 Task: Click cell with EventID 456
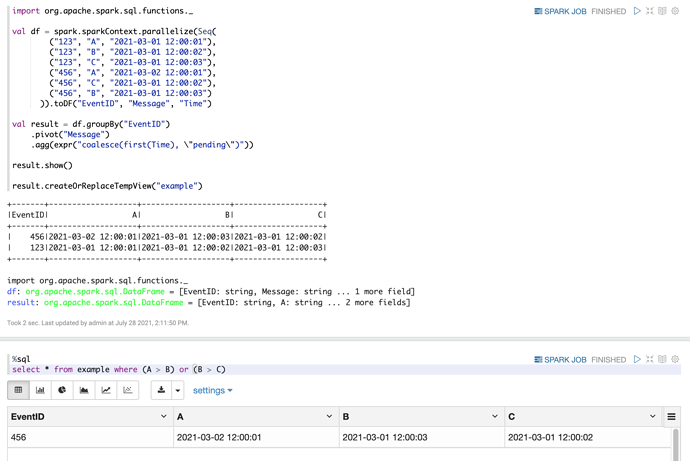(x=90, y=437)
